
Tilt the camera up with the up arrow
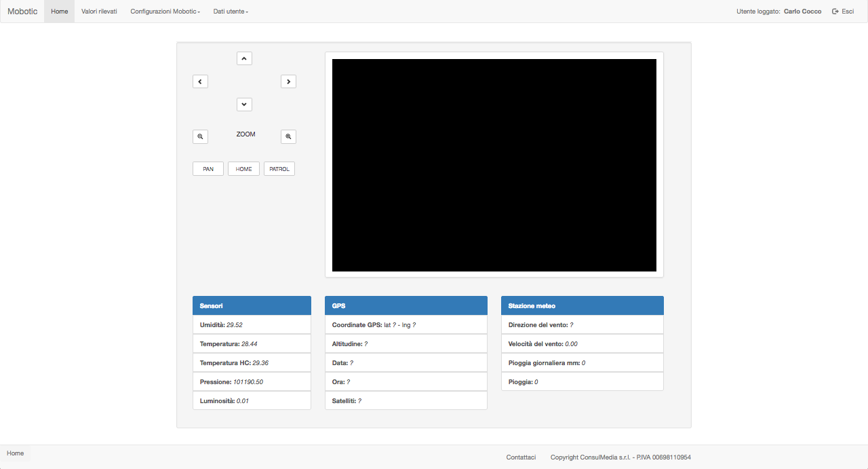(245, 58)
